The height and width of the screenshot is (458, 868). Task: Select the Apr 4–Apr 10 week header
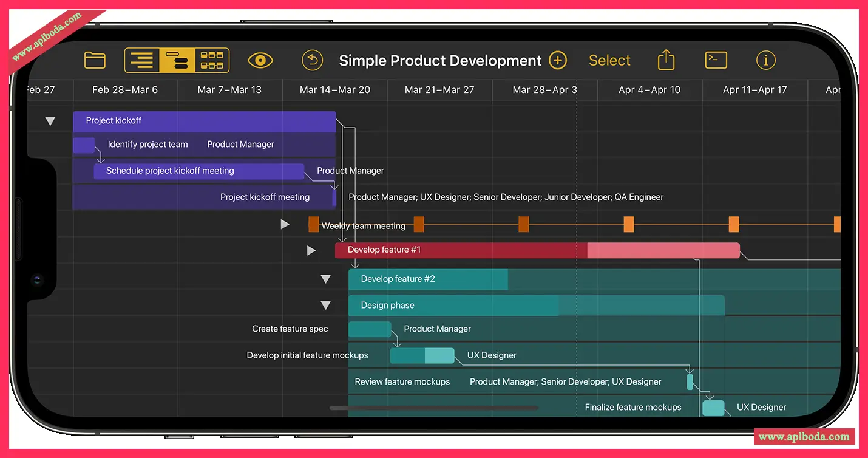[x=649, y=90]
